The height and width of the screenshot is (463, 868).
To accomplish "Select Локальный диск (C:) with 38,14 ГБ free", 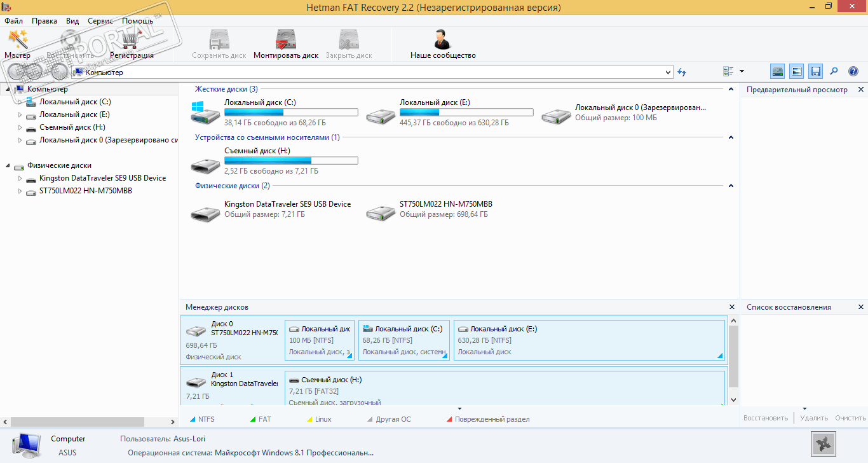I will [x=274, y=113].
